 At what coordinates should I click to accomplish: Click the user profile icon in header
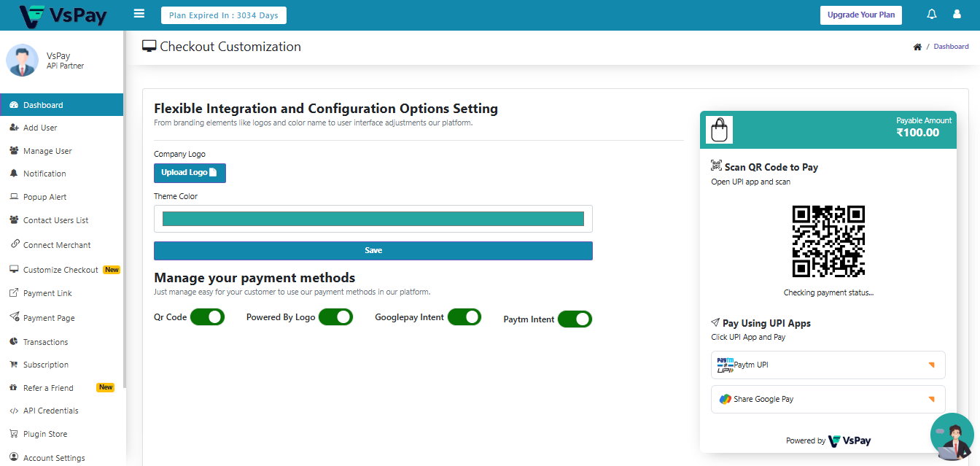pyautogui.click(x=957, y=15)
